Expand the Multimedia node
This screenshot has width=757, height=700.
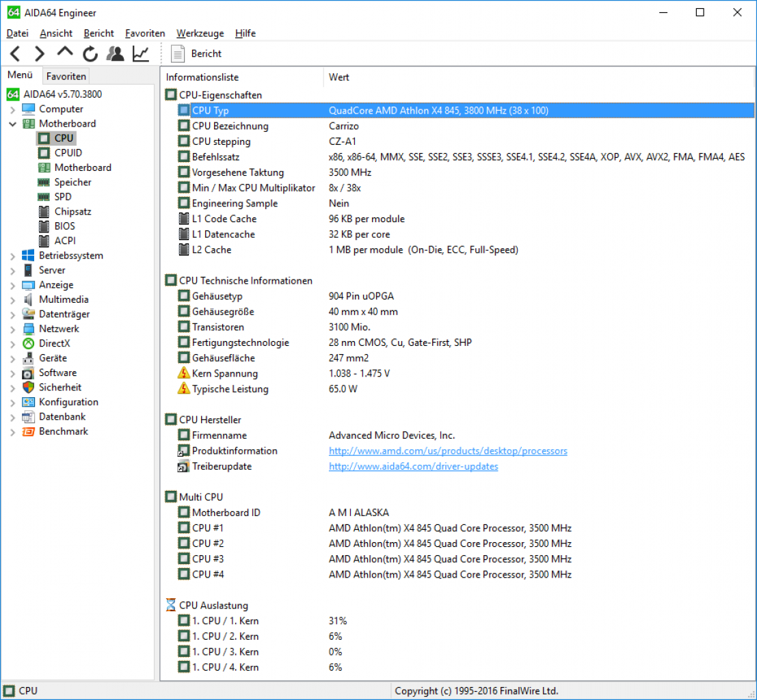click(12, 300)
